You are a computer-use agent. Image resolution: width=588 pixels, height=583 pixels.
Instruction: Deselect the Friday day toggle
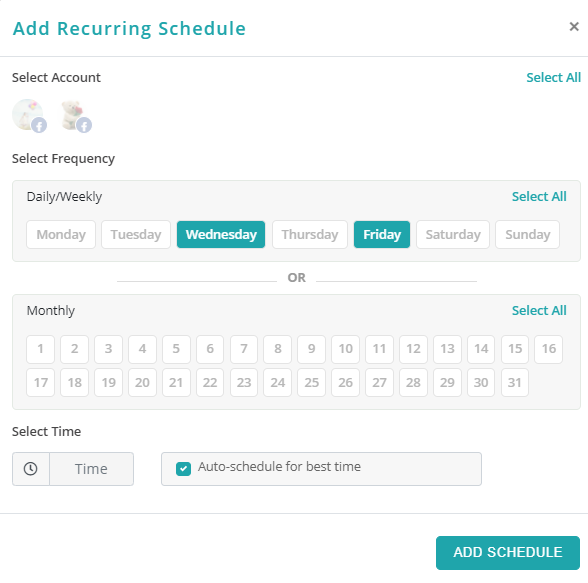382,234
